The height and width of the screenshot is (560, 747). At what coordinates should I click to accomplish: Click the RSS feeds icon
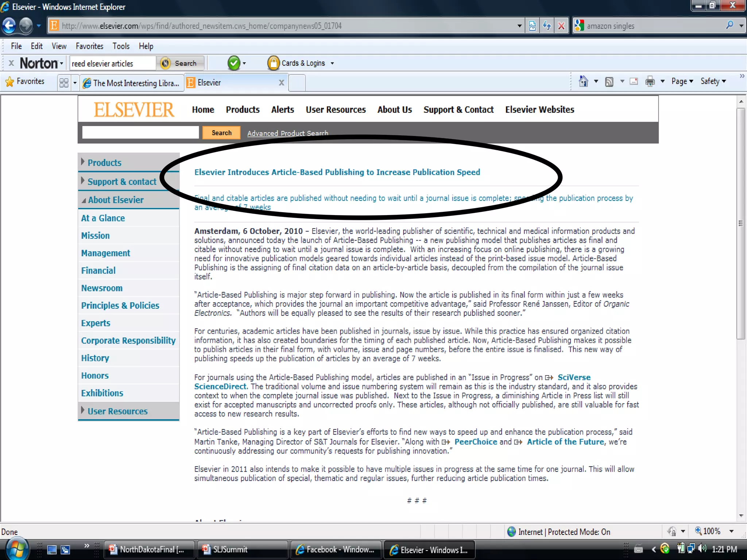[x=609, y=82]
